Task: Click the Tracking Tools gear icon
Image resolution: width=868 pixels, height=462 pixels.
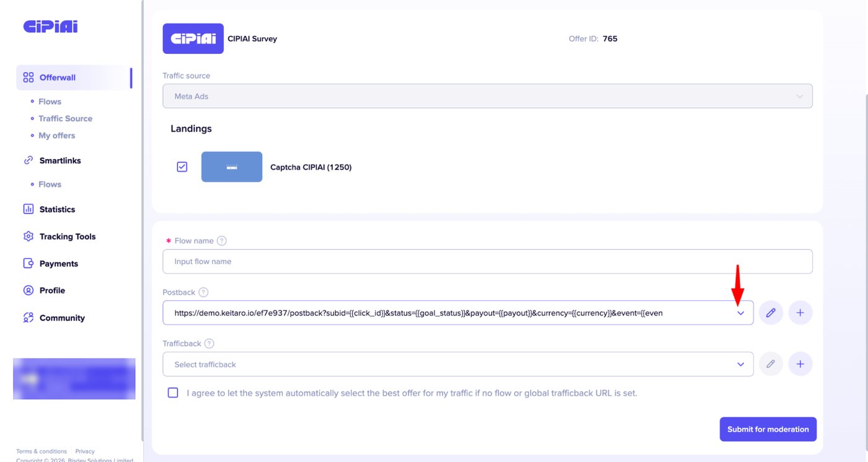Action: (x=28, y=236)
